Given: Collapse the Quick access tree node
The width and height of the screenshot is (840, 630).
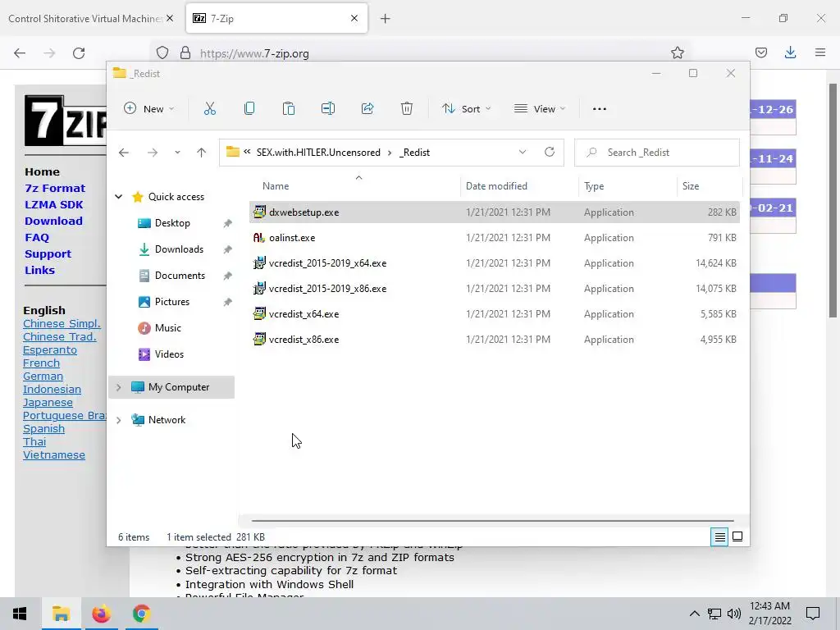Looking at the screenshot, I should point(118,197).
